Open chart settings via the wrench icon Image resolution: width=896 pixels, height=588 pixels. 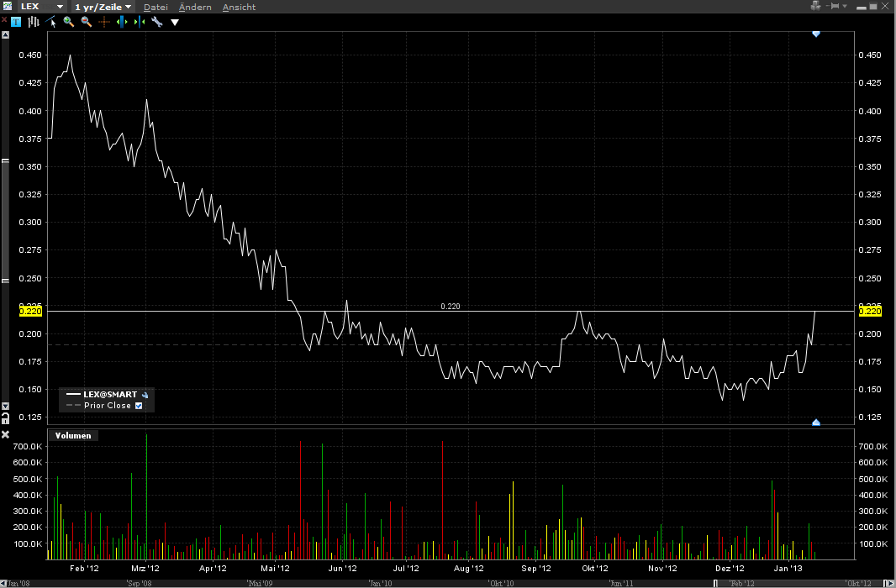pos(155,21)
